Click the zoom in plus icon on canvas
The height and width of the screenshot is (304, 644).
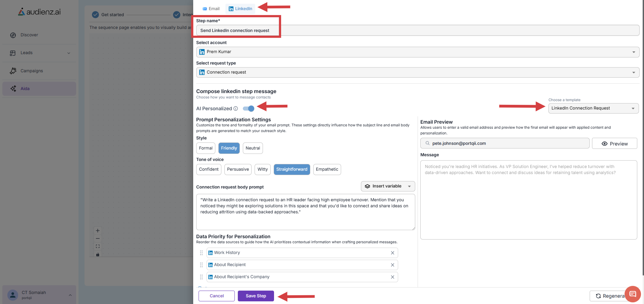point(98,231)
